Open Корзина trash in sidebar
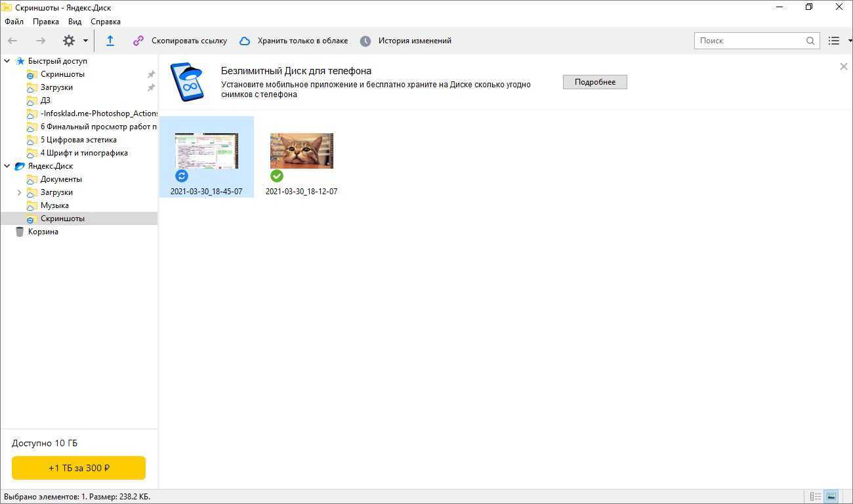 [43, 232]
